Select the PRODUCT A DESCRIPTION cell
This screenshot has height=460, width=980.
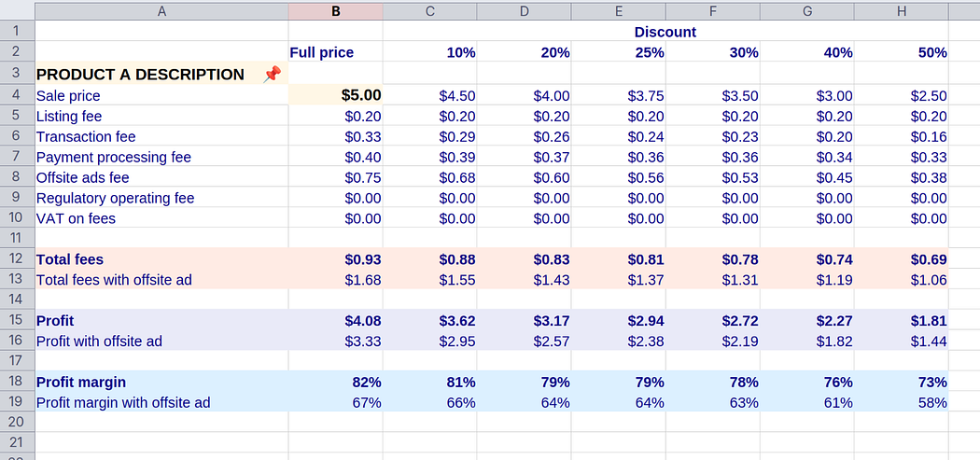161,75
